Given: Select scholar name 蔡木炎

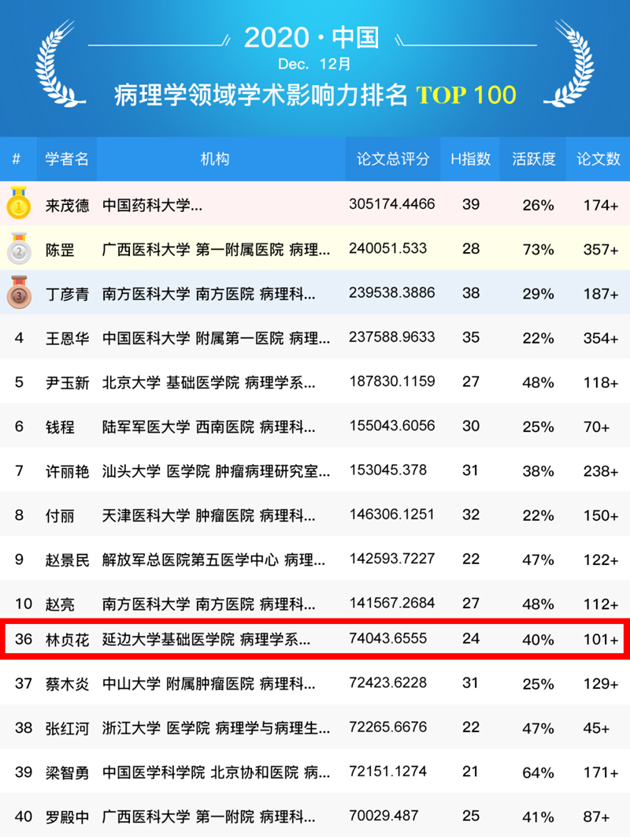Looking at the screenshot, I should click(67, 684).
